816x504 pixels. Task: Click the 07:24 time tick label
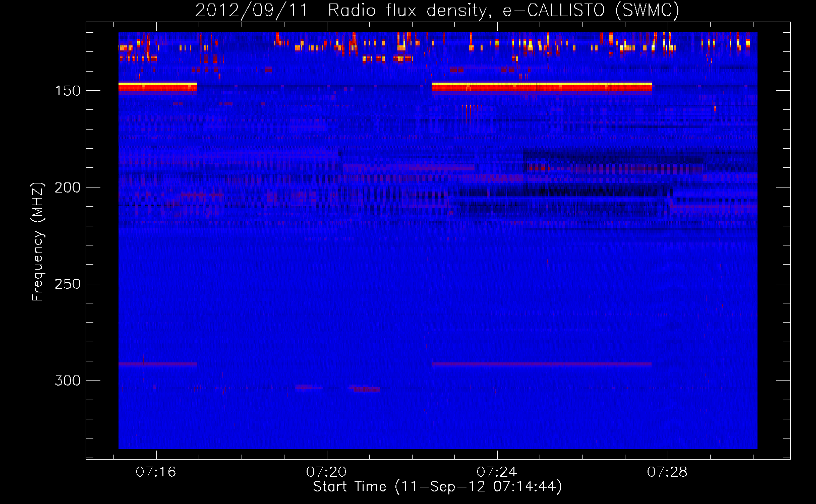click(x=497, y=472)
